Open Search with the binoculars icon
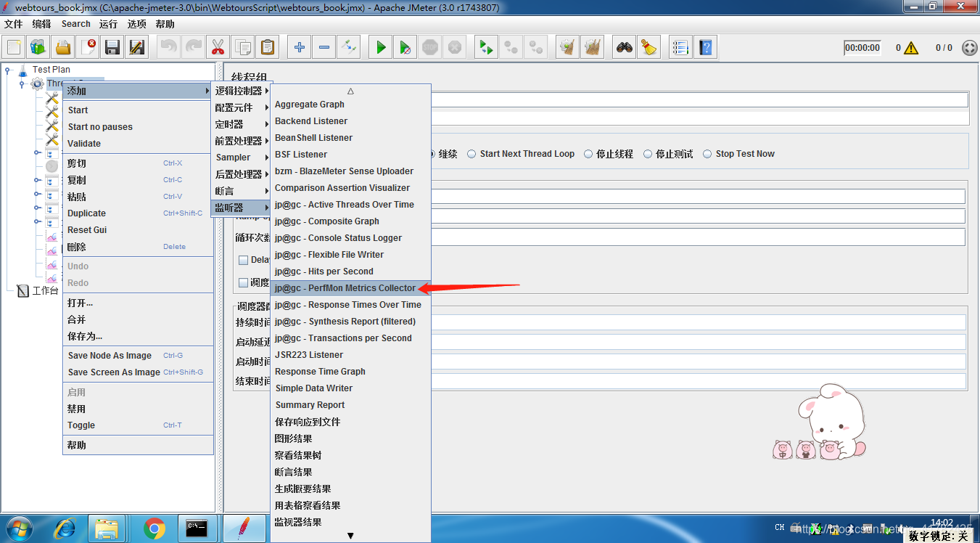 pyautogui.click(x=624, y=47)
